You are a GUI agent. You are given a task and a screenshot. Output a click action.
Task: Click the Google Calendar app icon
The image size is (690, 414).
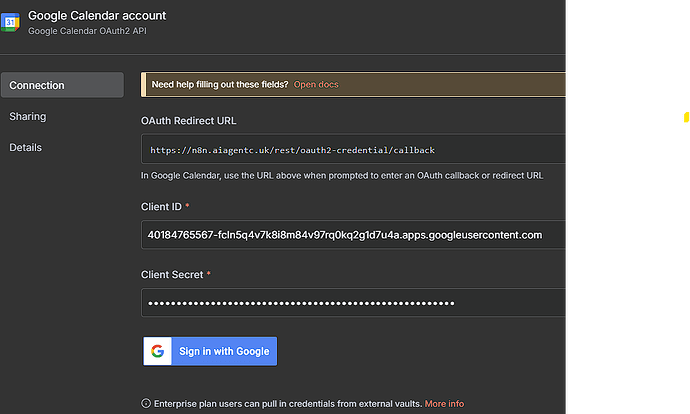click(x=10, y=22)
